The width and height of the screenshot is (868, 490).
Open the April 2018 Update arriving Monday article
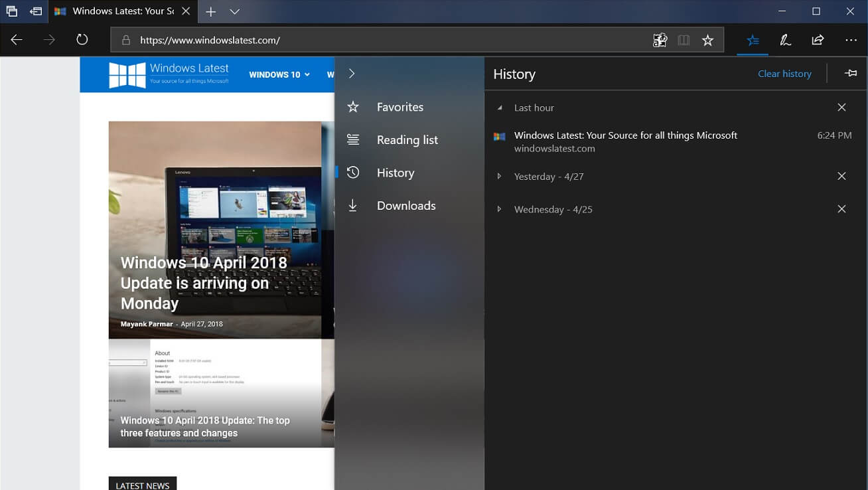point(204,283)
